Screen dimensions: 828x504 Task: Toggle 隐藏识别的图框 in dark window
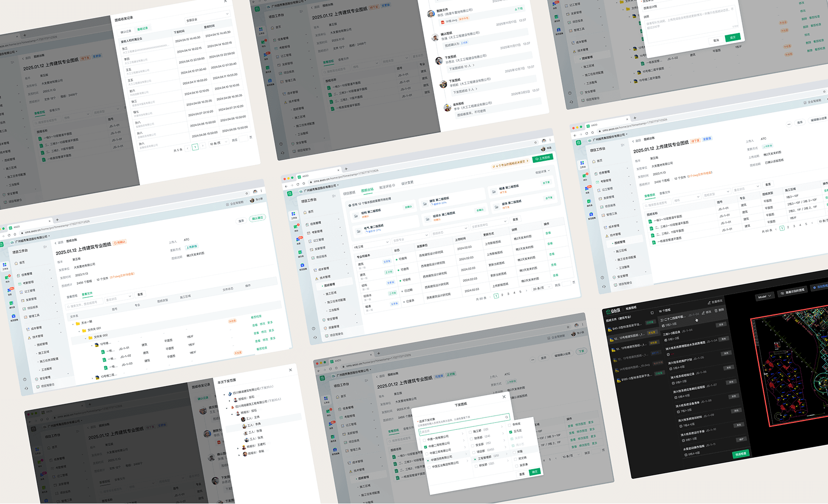tap(792, 291)
